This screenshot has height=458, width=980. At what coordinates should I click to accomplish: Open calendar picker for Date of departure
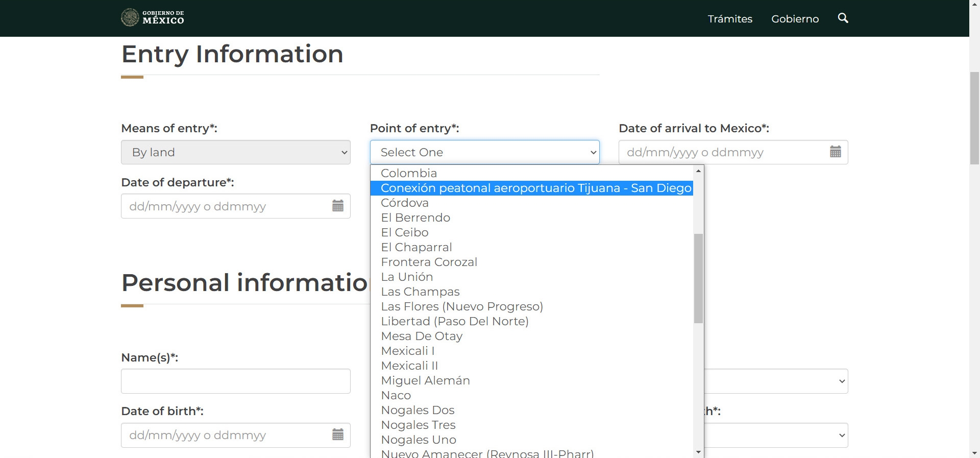click(337, 206)
